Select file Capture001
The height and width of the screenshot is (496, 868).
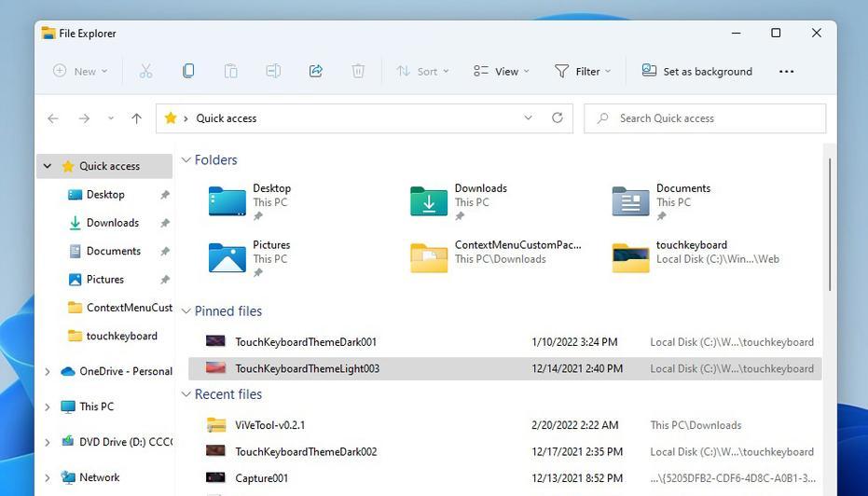pyautogui.click(x=505, y=478)
